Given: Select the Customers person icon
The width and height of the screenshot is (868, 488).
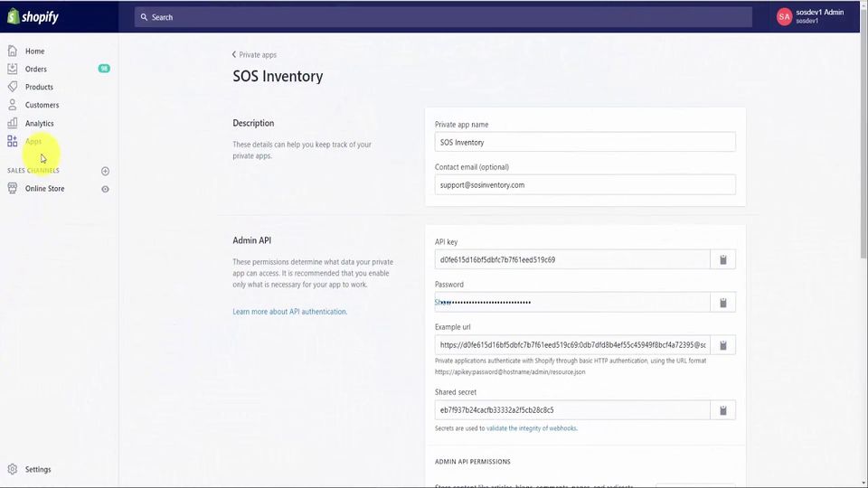Looking at the screenshot, I should pyautogui.click(x=12, y=105).
